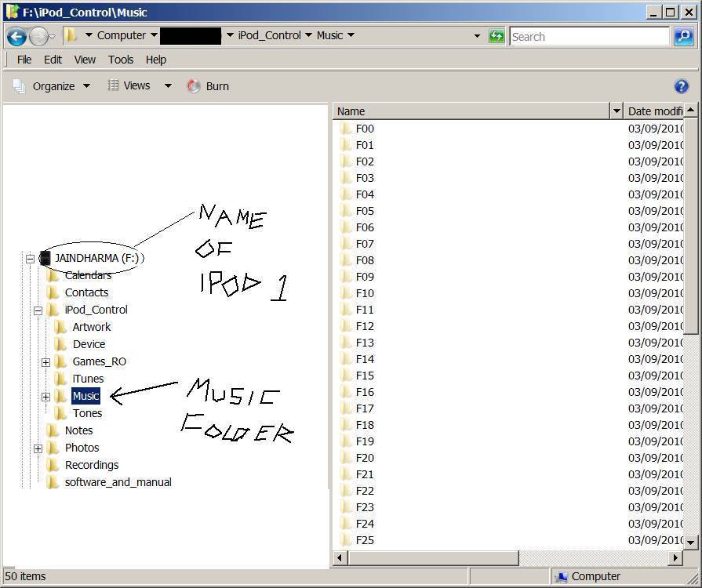Click the Back navigation arrow button
The width and height of the screenshot is (702, 588).
[x=16, y=36]
